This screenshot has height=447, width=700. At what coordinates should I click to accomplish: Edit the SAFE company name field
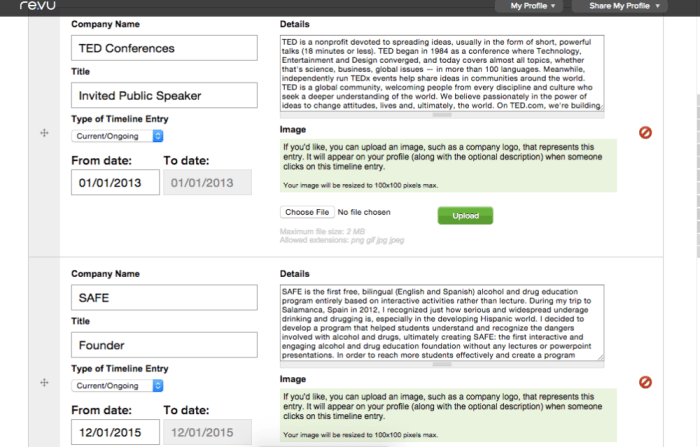coord(164,298)
